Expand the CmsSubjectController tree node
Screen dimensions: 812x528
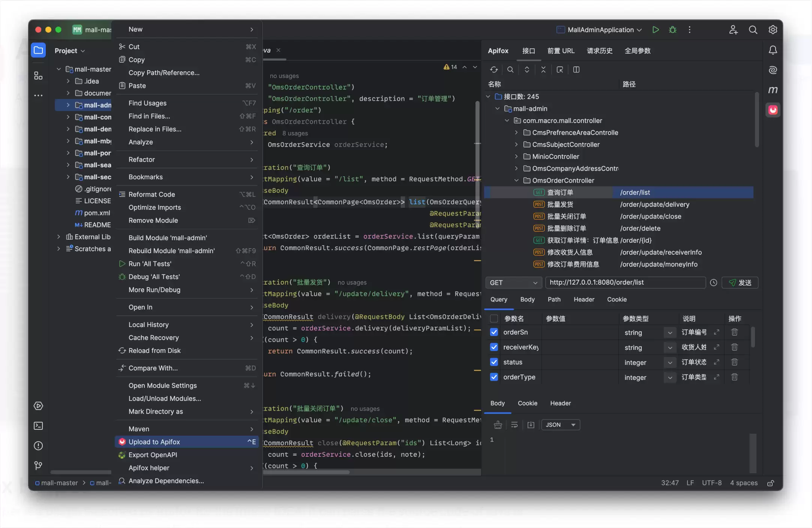(516, 145)
